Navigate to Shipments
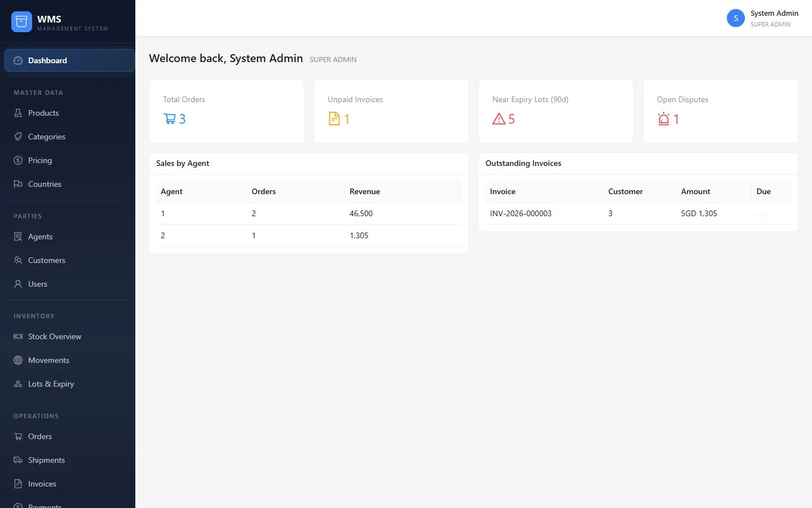Viewport: 812px width, 508px height. [x=70, y=460]
